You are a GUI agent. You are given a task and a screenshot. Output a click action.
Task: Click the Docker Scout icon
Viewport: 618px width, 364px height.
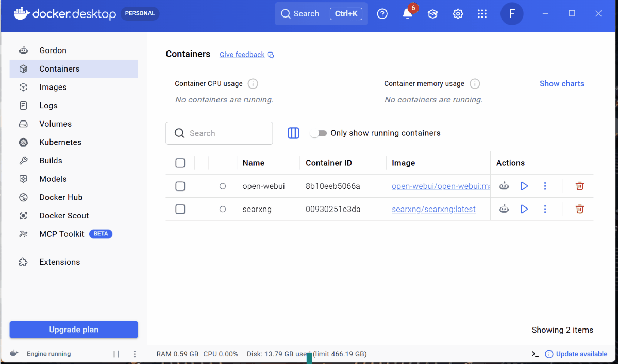(x=23, y=216)
